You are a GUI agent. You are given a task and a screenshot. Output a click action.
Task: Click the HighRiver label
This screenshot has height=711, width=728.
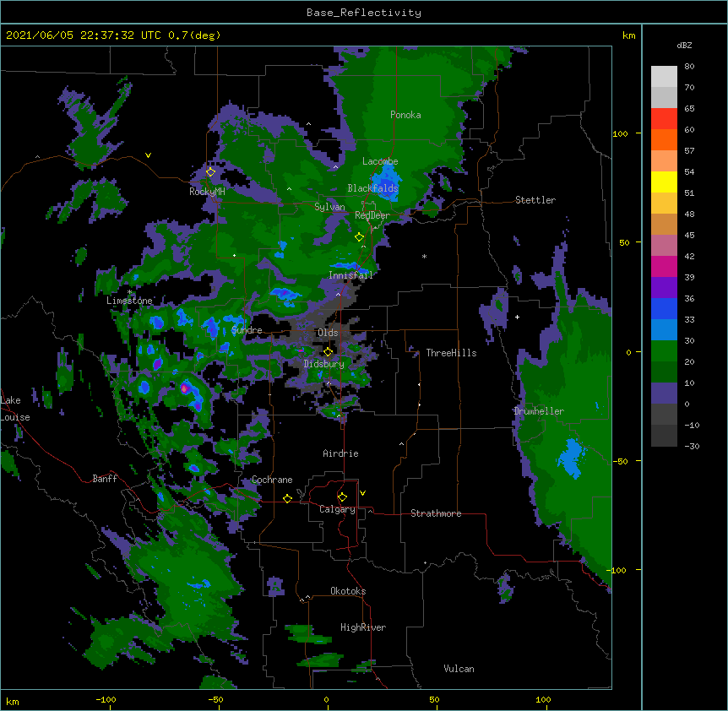363,627
